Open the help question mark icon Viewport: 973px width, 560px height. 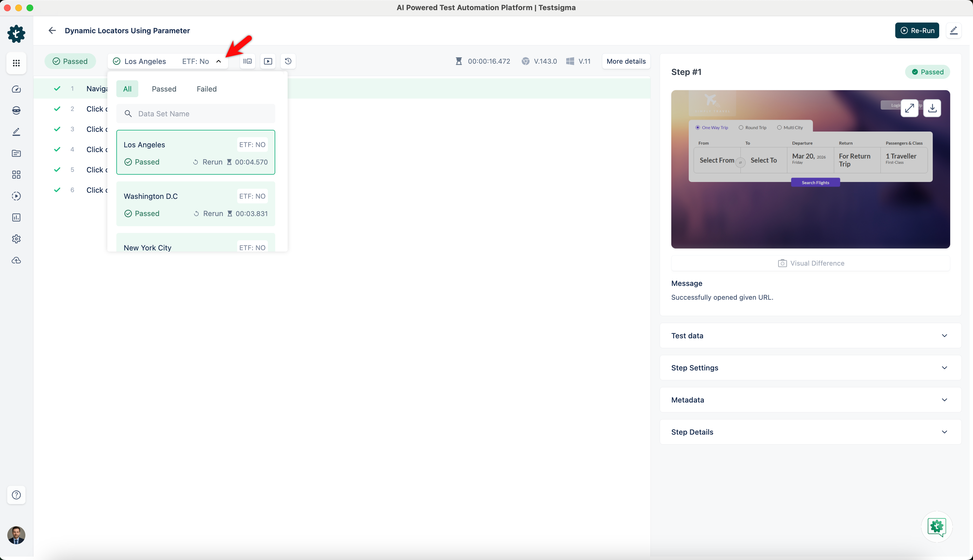click(x=16, y=495)
